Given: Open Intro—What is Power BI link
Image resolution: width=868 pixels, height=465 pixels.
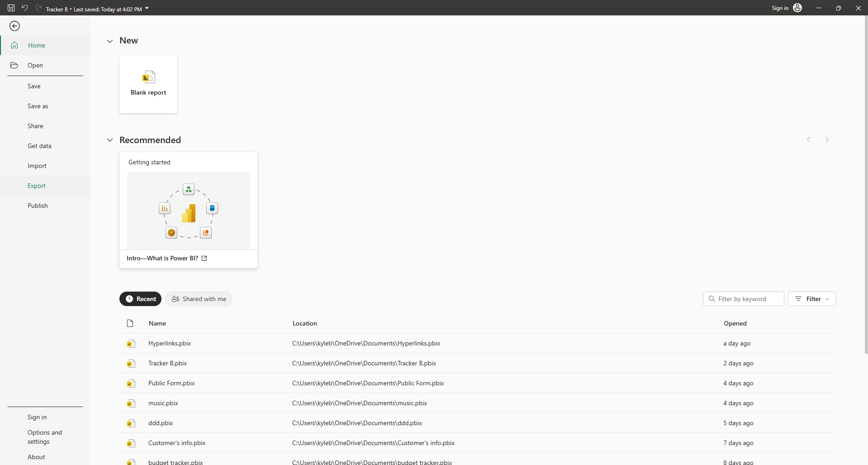Looking at the screenshot, I should pos(162,258).
